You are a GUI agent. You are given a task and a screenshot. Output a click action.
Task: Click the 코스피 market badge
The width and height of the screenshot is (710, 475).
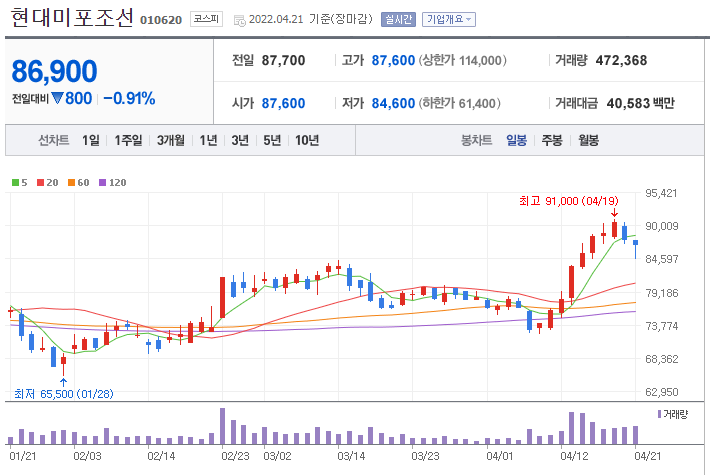[x=206, y=19]
